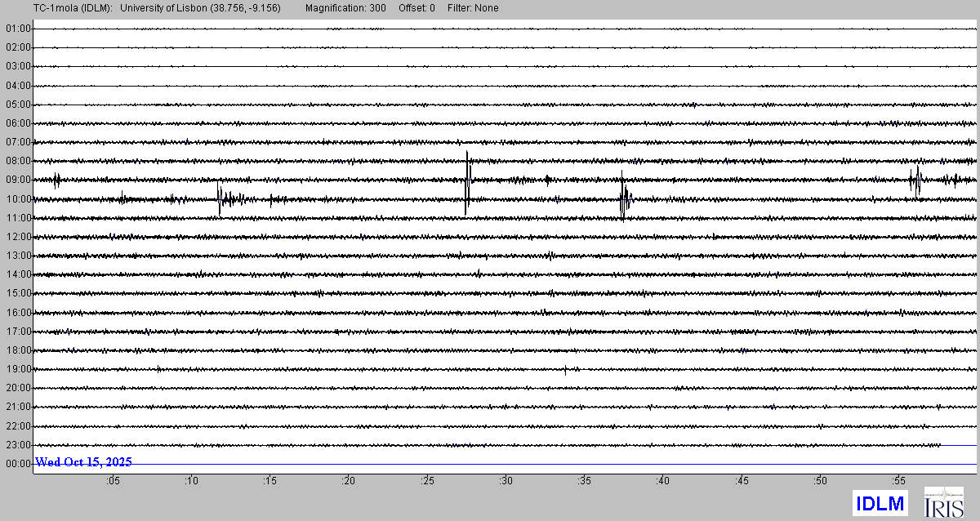The height and width of the screenshot is (521, 980).
Task: Click the IRIS logo in bottom corner
Action: pos(943,502)
